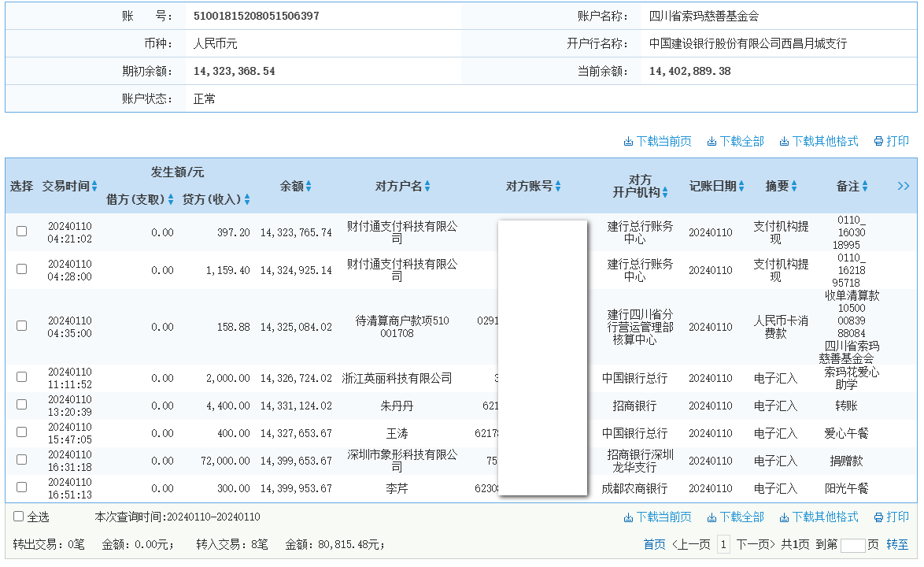This screenshot has height=567, width=924.
Task: Click balance 14,326,724.02 cell
Action: 296,378
